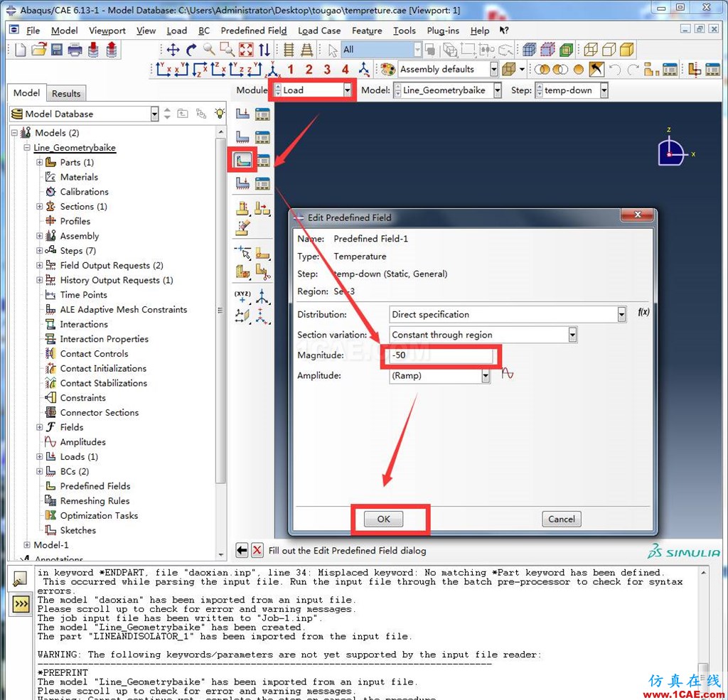This screenshot has width=728, height=700.
Task: Click the Amplitude curve icon beside Ramp
Action: point(508,374)
